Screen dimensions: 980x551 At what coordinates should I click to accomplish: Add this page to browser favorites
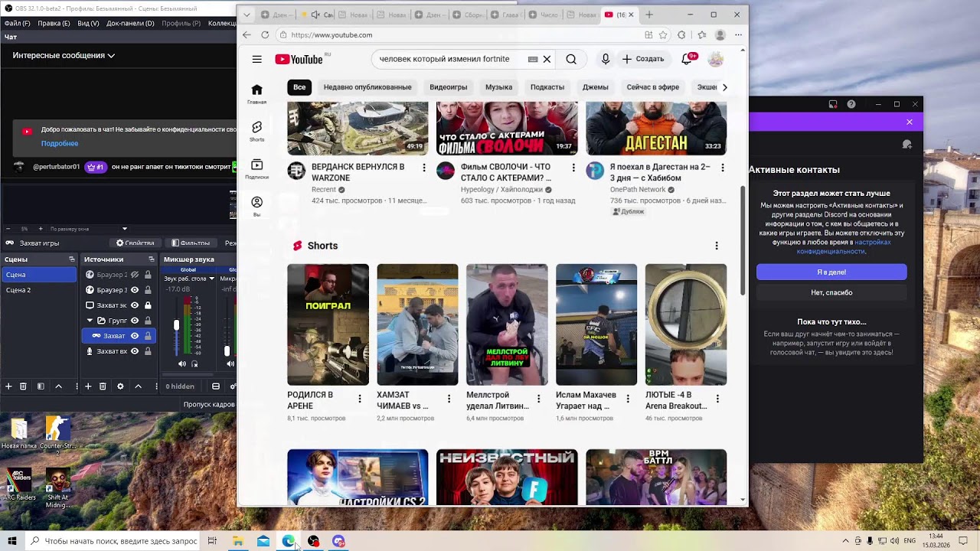[663, 34]
